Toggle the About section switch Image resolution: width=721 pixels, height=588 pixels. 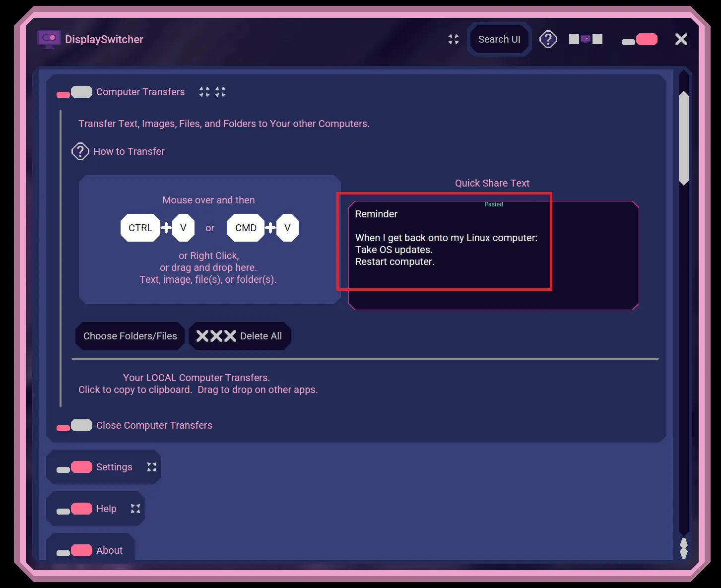[74, 551]
